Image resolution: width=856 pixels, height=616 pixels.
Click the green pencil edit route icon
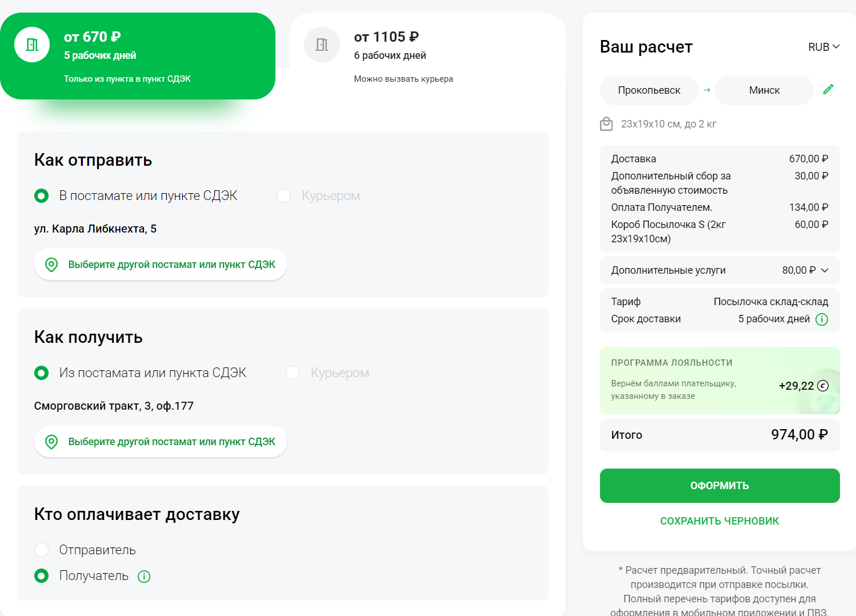pyautogui.click(x=828, y=89)
